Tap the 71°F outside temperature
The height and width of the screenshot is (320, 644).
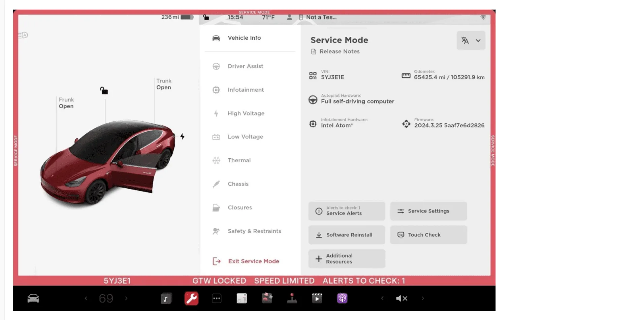(x=268, y=17)
